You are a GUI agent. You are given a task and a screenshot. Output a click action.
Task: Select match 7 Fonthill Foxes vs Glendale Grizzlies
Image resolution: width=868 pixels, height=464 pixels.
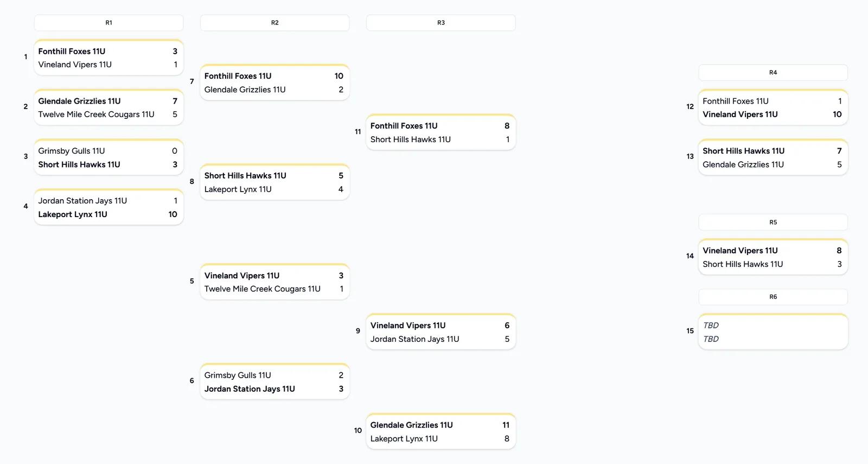point(275,82)
